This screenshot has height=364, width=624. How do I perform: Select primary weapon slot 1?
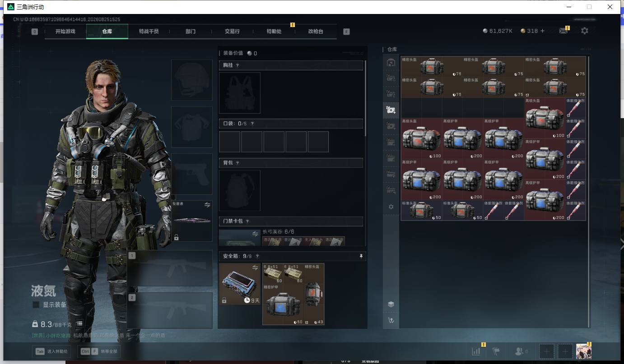click(x=170, y=268)
